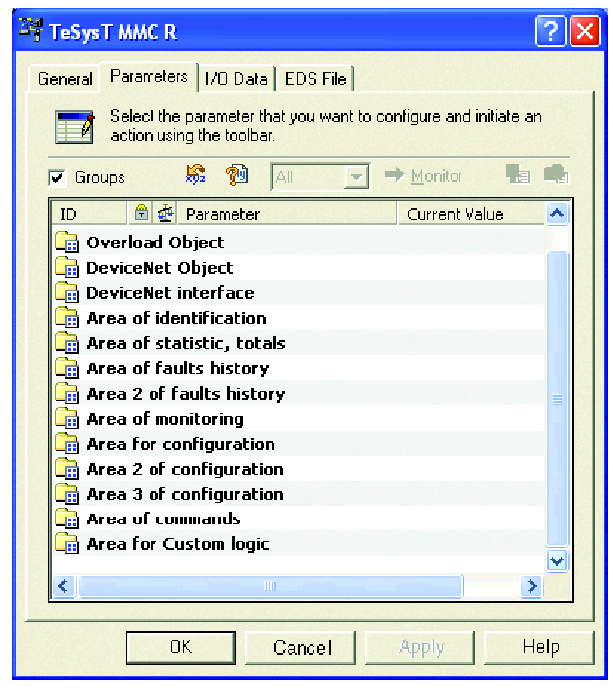Click the vertical scrollbar up arrow
613x688 pixels.
pos(557,214)
